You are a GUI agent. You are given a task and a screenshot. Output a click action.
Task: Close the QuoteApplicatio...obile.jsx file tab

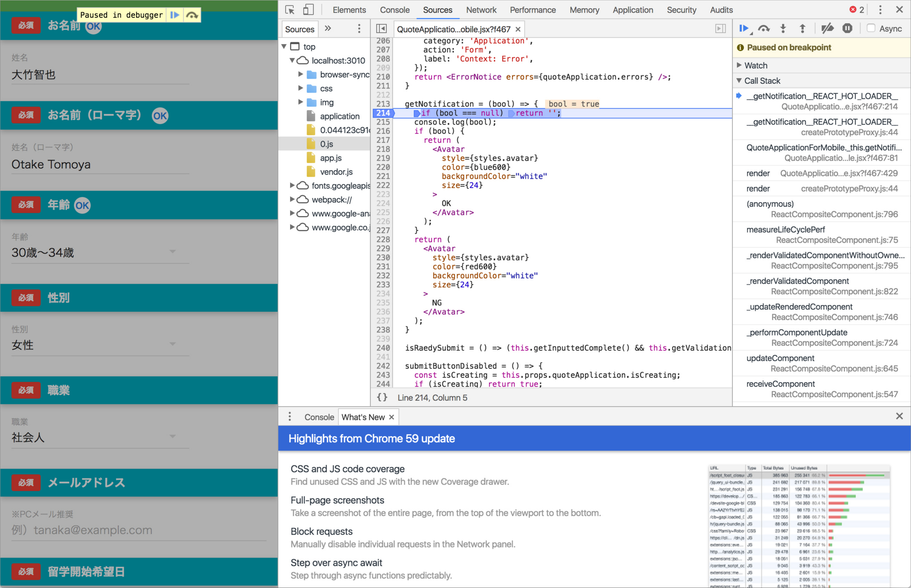(518, 29)
